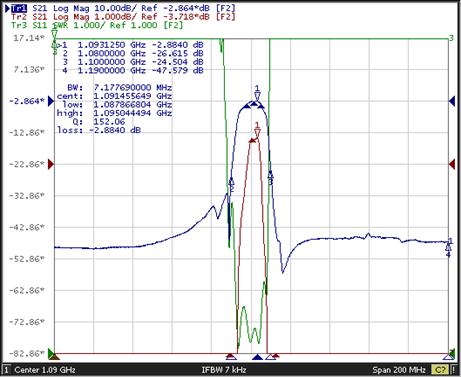Select marker 3 on the right filter skirt
The height and width of the screenshot is (377, 461).
pos(271,178)
